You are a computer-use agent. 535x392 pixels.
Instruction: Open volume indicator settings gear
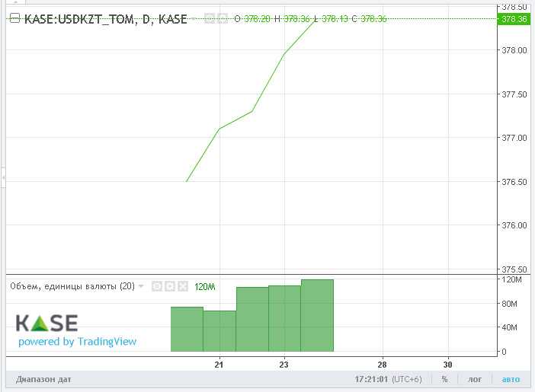click(x=169, y=287)
